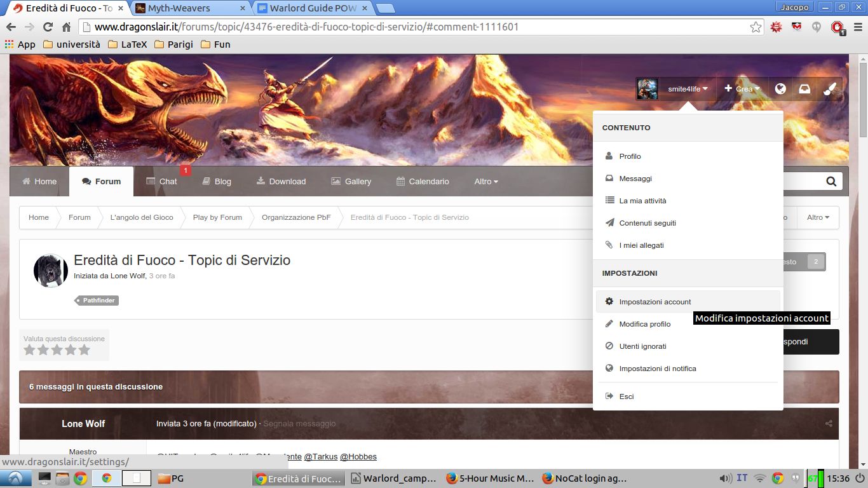Open the Chrome hamburger menu
Image resolution: width=868 pixels, height=488 pixels.
858,27
